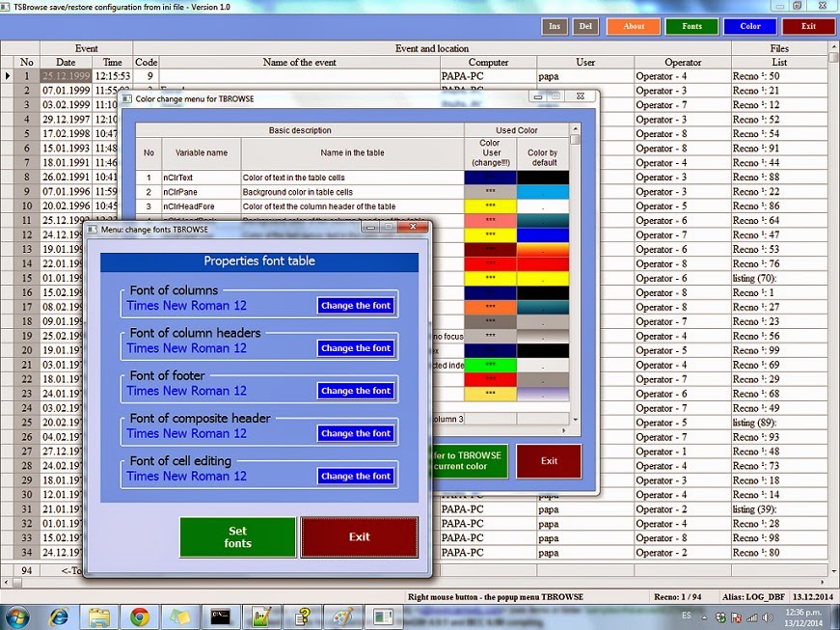Click the 'Name of the event' column header
Image resolution: width=840 pixels, height=630 pixels.
[300, 62]
